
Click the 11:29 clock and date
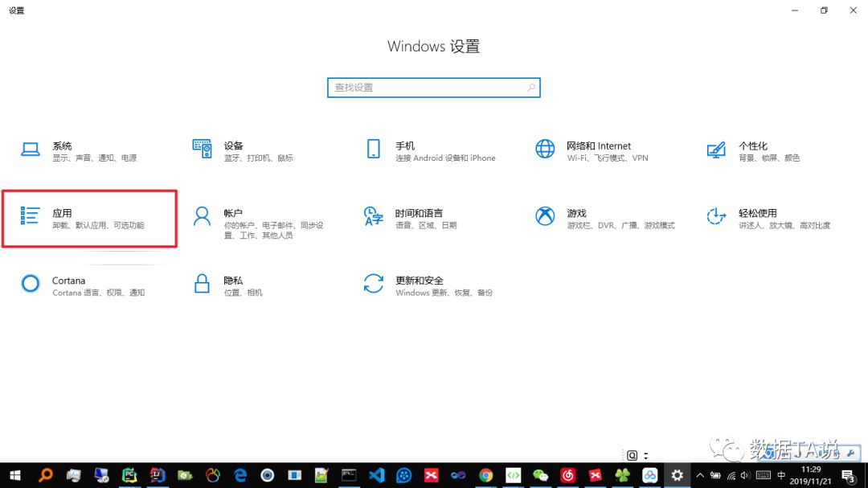coord(810,475)
